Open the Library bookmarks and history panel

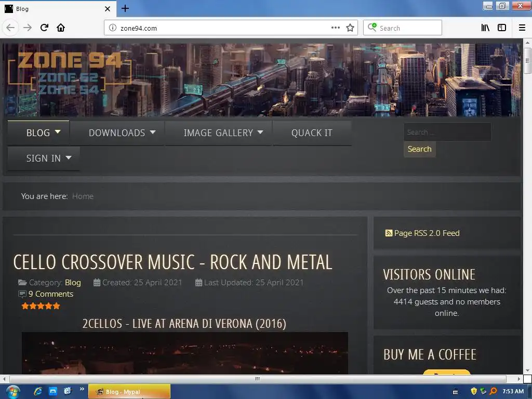coord(486,28)
